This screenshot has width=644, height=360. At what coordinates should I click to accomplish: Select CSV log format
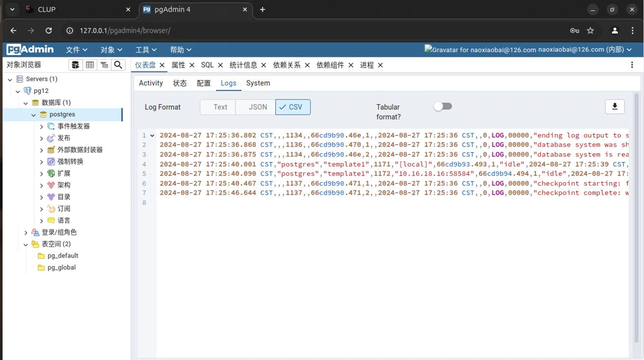[293, 107]
